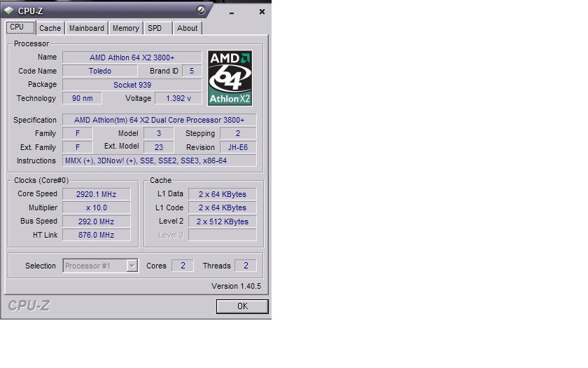Click the Specification field text
Screen dimensions: 588x368
[160, 120]
